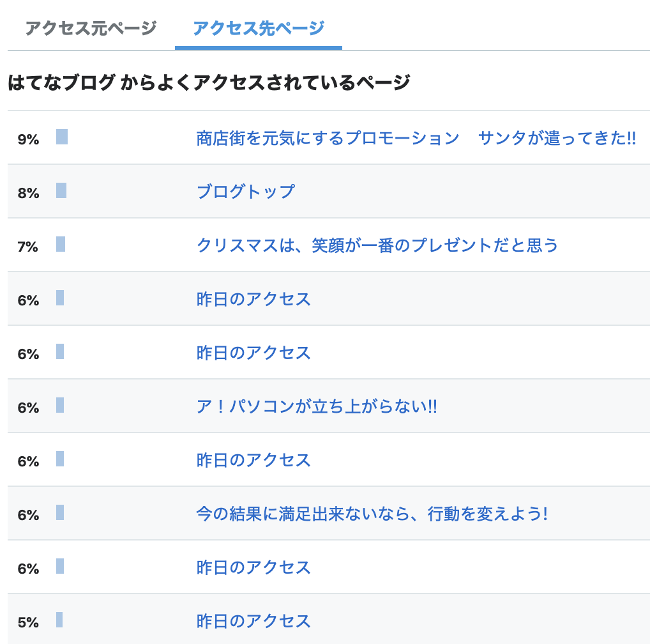Click 昨日のアクセス link directly above the パソコン article
Screen dimensions: 650x644
click(253, 353)
